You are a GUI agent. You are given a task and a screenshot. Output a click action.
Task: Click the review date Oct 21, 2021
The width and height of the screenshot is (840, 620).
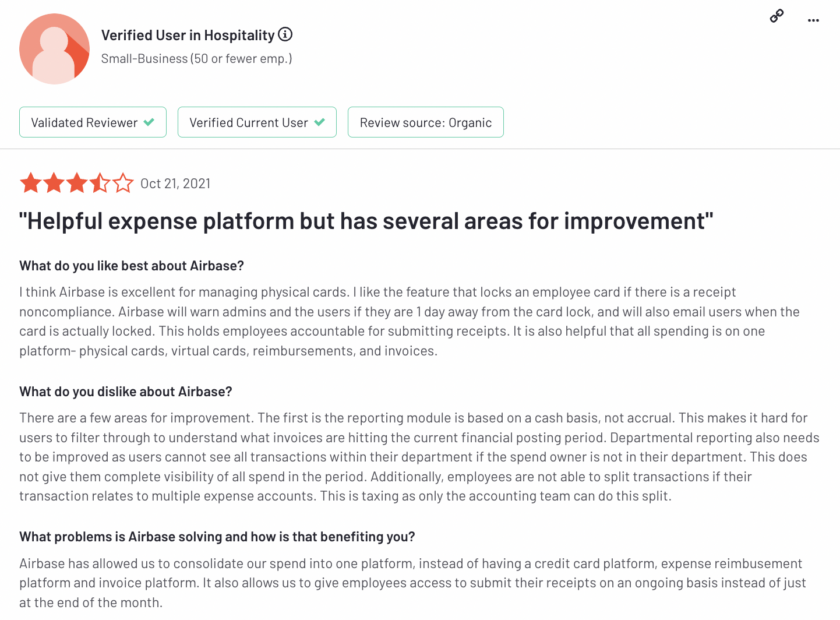point(175,184)
